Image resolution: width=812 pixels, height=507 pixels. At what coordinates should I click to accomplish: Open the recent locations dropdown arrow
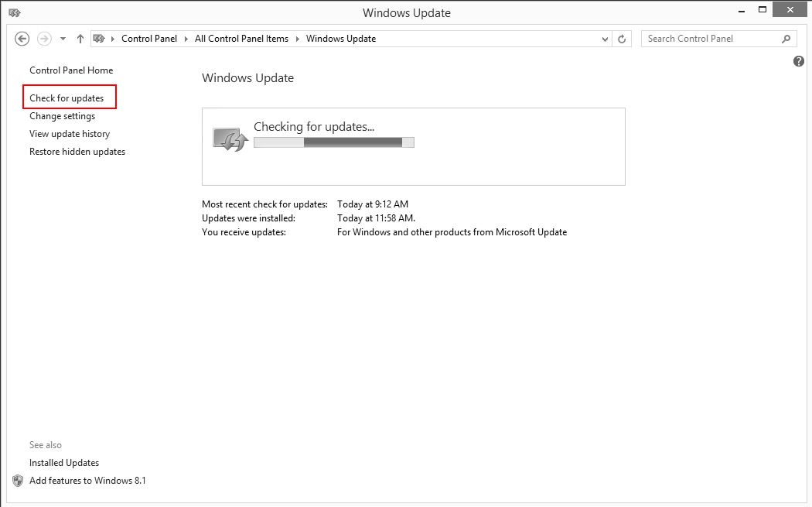click(63, 39)
